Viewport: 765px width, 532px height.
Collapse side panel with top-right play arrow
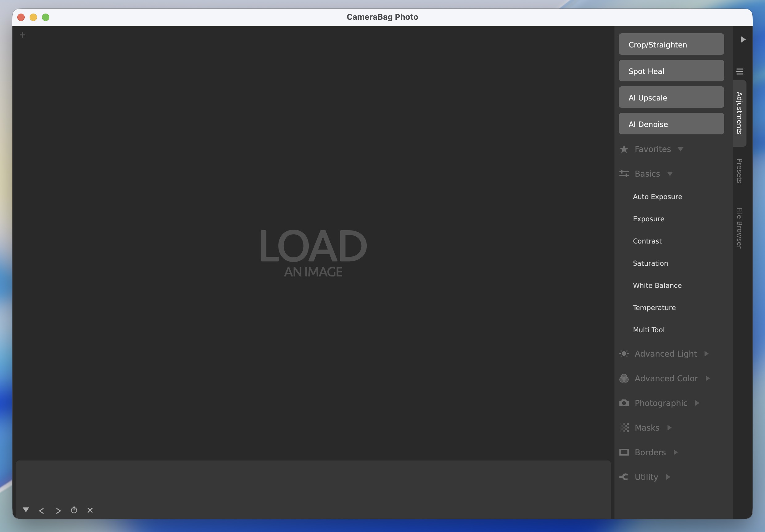coord(743,40)
